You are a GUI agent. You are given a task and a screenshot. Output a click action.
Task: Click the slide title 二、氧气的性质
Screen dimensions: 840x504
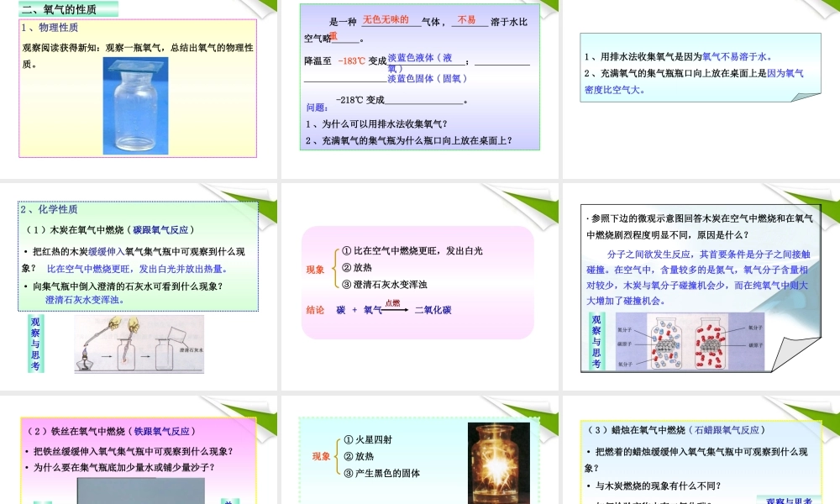pos(59,8)
